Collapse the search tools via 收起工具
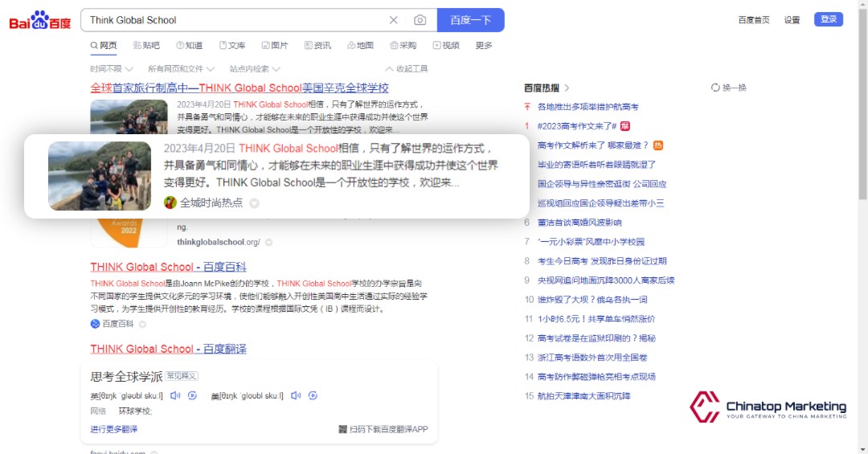This screenshot has width=868, height=454. pos(407,69)
